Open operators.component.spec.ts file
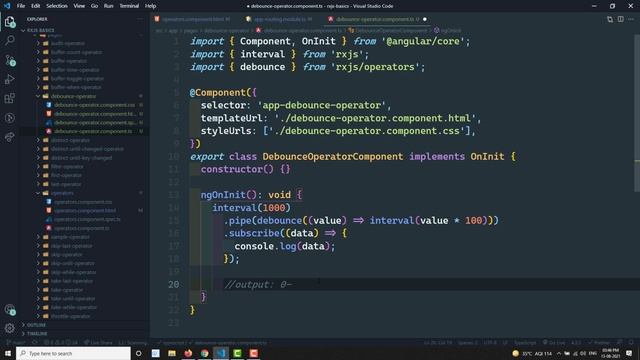Viewport: 640px width, 360px height. click(87, 220)
